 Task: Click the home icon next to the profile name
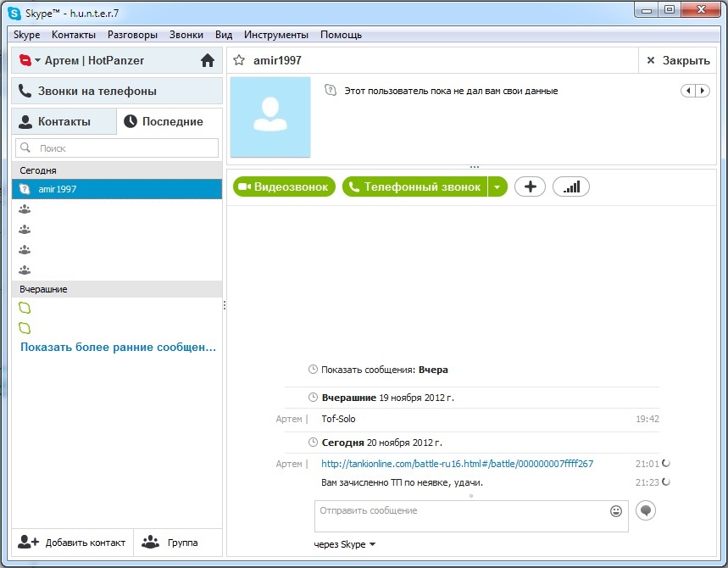(x=208, y=61)
